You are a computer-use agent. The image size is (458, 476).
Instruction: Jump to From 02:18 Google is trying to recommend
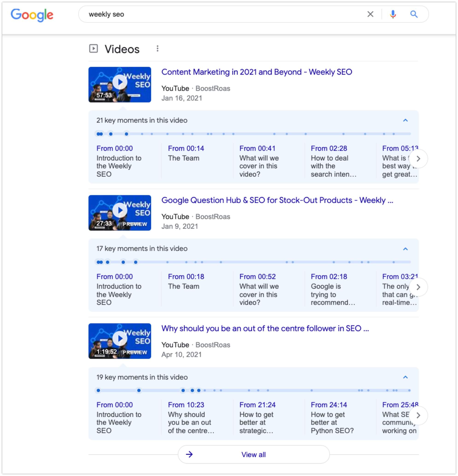[333, 289]
